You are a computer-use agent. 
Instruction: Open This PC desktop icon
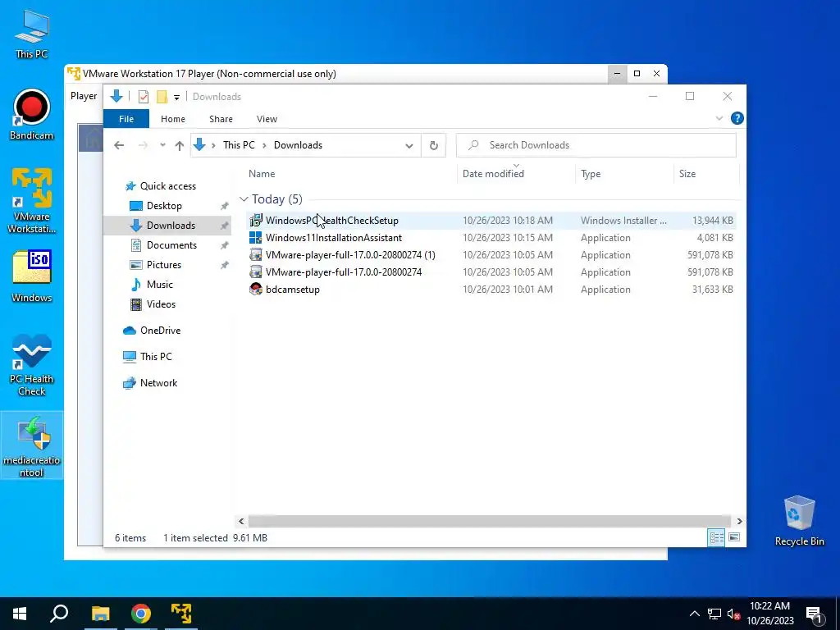[x=32, y=33]
